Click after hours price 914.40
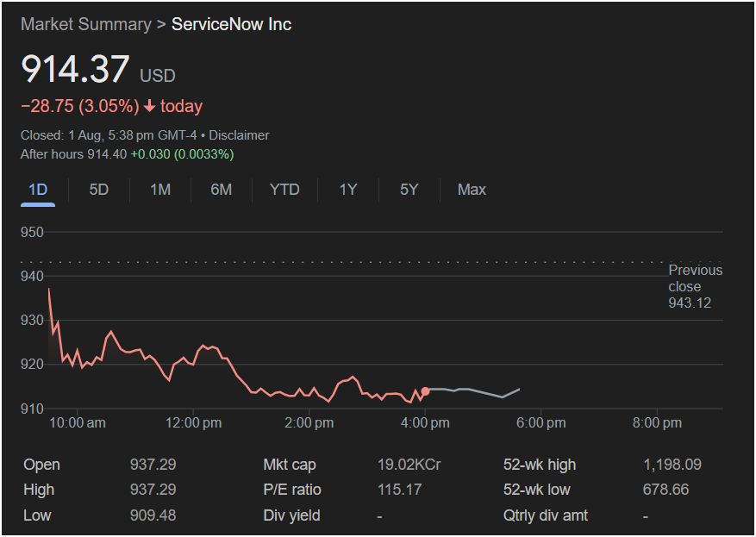Viewport: 756px width, 537px height. click(107, 154)
